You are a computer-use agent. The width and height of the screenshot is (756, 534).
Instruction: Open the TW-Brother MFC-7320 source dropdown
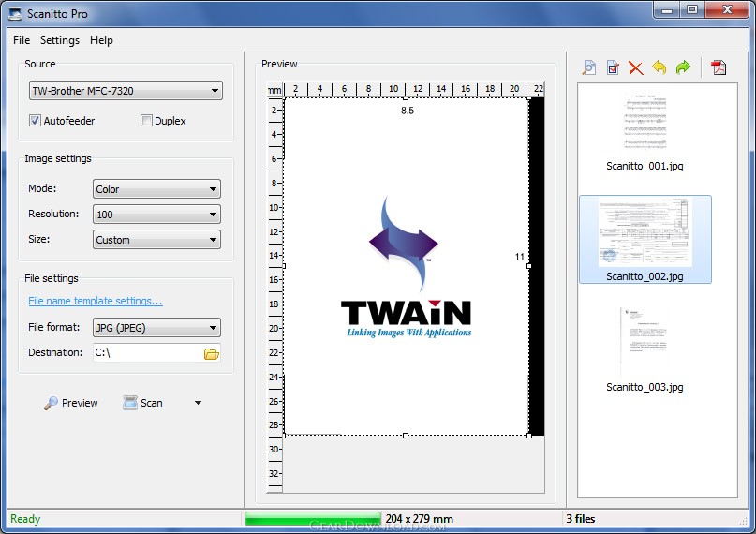[x=126, y=91]
